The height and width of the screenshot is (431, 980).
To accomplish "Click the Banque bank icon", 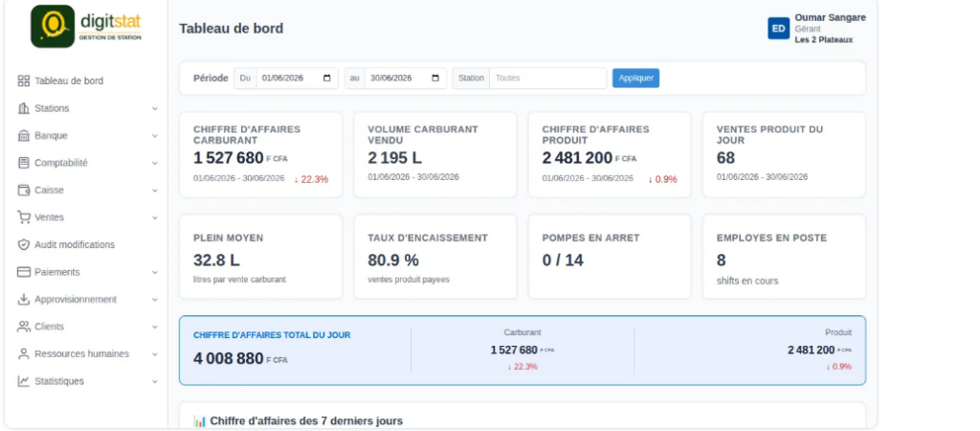I will (24, 136).
